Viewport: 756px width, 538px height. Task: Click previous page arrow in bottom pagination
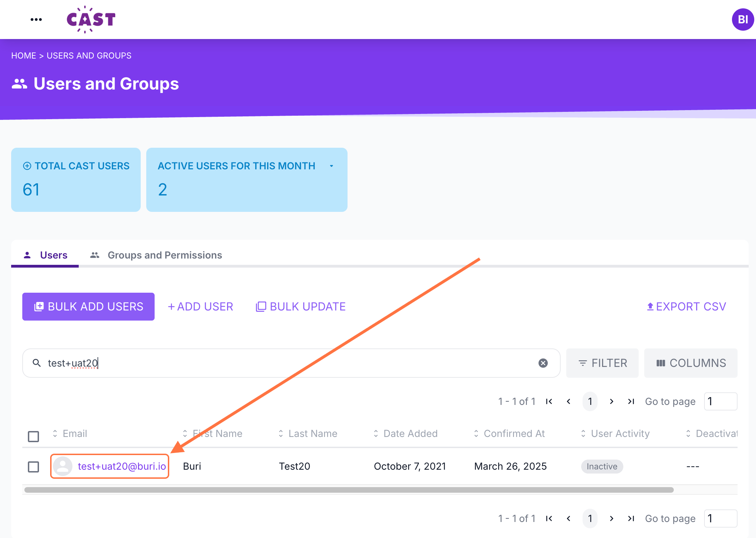[x=569, y=518]
